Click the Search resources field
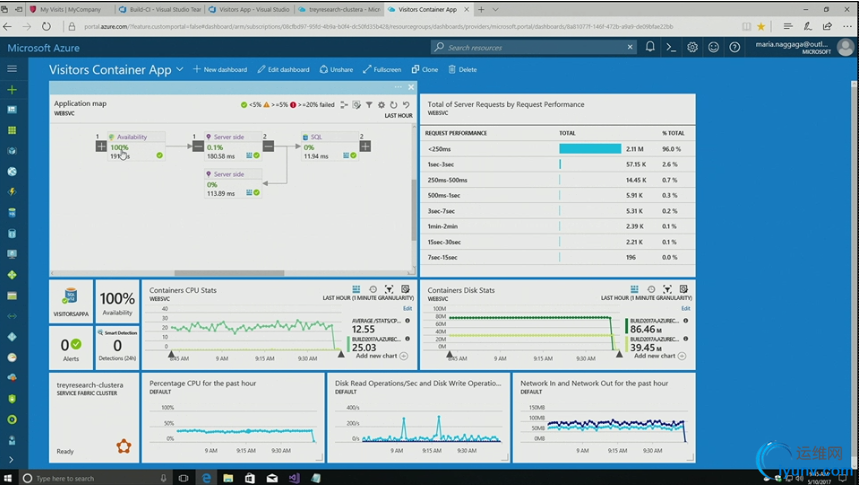The image size is (859, 487). (x=533, y=48)
